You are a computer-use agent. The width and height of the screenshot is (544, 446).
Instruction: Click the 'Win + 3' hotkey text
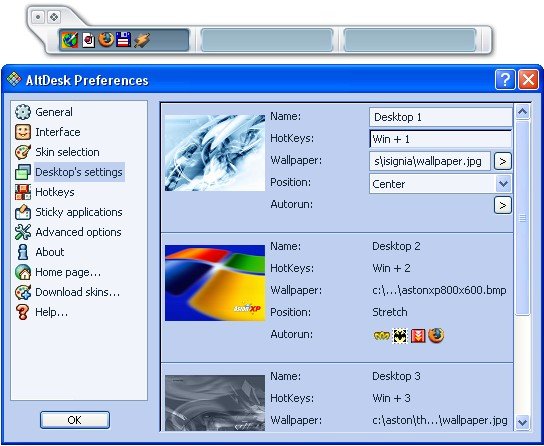[391, 398]
